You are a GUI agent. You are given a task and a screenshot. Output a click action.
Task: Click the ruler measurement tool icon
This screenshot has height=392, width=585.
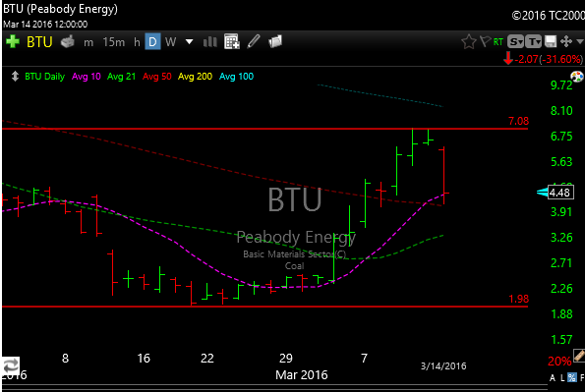coord(579,355)
